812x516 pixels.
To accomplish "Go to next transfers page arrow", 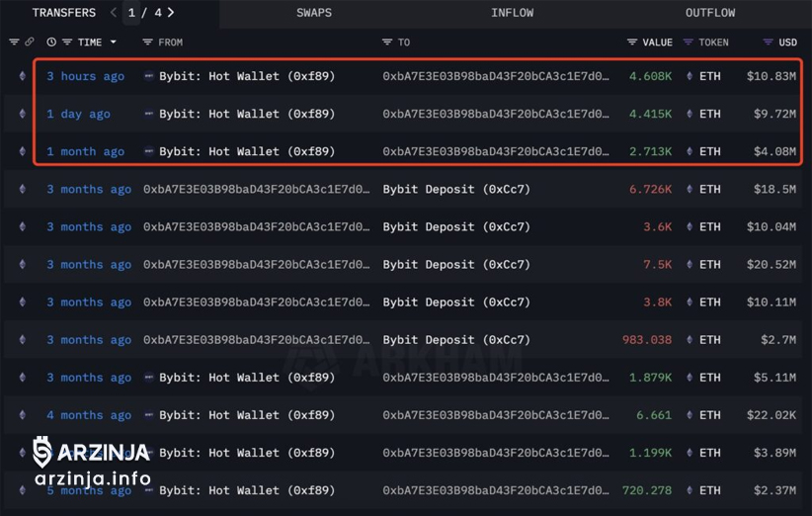I will (x=171, y=13).
